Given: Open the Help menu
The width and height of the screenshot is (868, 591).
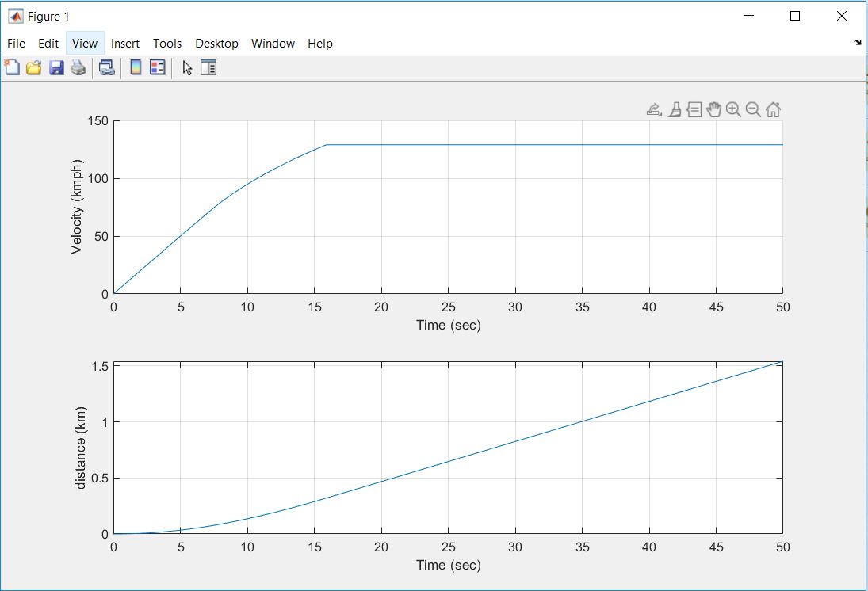Looking at the screenshot, I should [x=320, y=43].
